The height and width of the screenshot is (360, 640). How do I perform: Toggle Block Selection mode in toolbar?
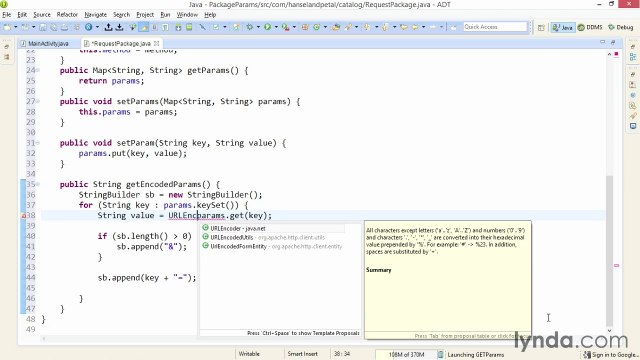click(155, 27)
